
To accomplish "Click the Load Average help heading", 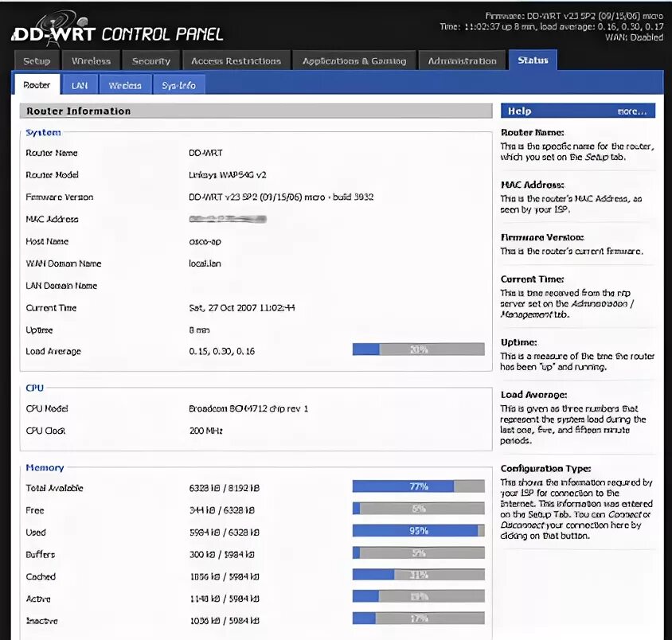I will tap(533, 395).
